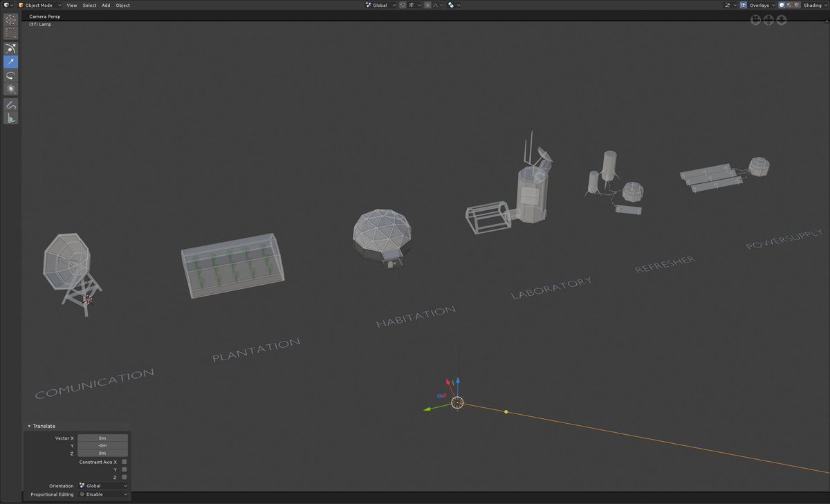Open the Object menu

(122, 5)
